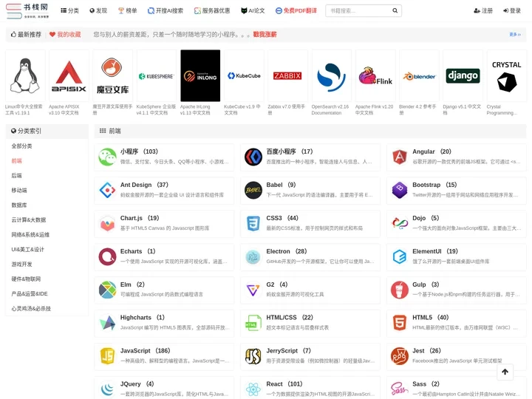Open the KubeSphere book cover

point(157,75)
